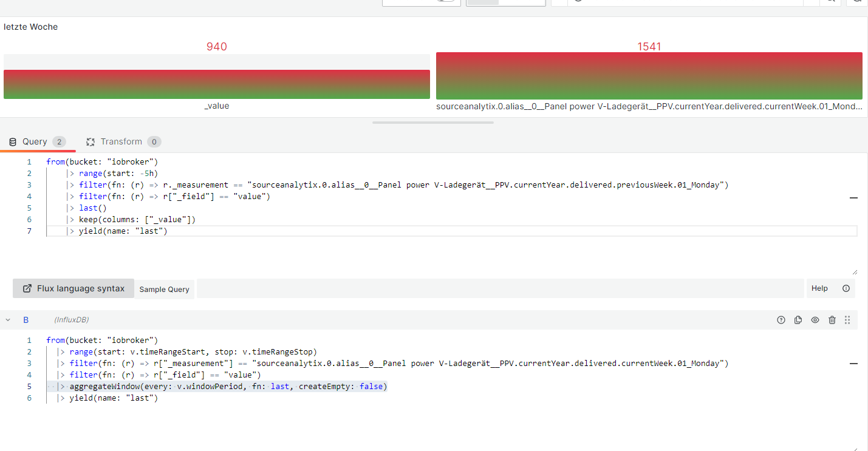Click the 940 _value bar gauge
868x451 pixels.
pyautogui.click(x=217, y=84)
